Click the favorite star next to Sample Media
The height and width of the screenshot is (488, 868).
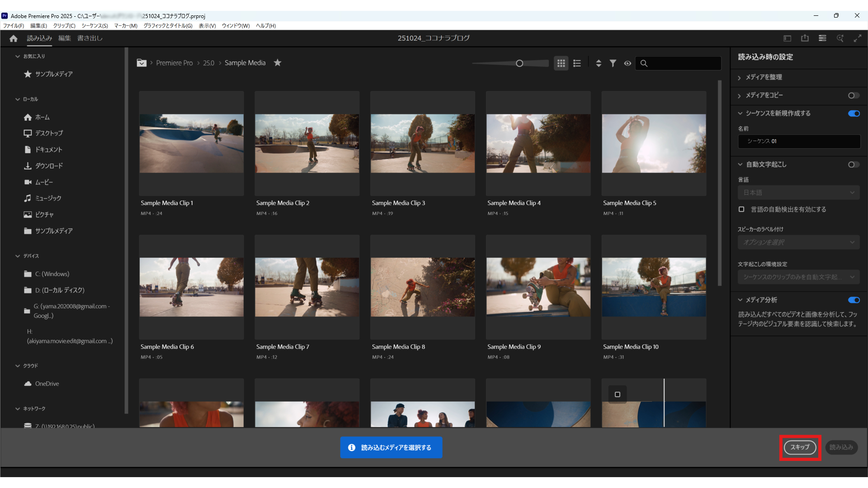pos(278,63)
